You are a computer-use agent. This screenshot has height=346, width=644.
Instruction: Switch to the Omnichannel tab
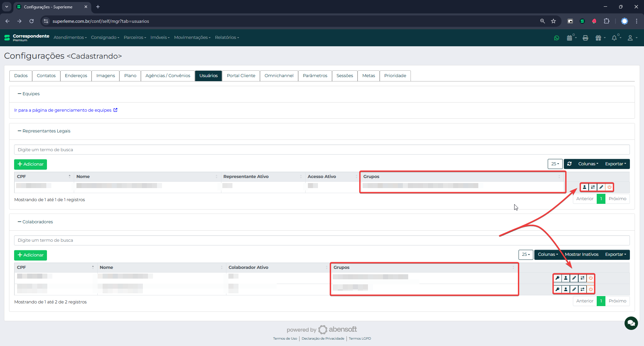[x=279, y=76]
